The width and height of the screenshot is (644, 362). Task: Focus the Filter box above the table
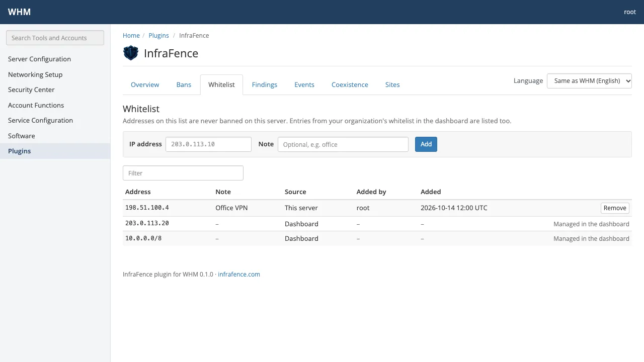(183, 173)
